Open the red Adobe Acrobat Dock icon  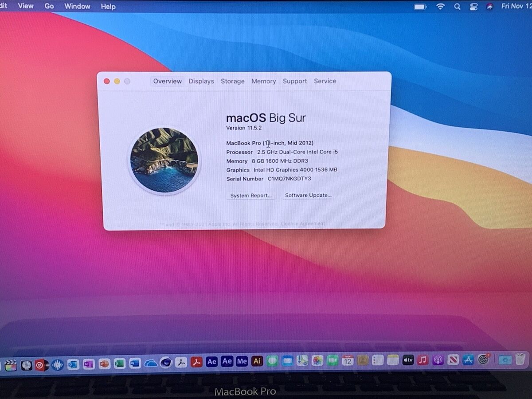coord(196,362)
